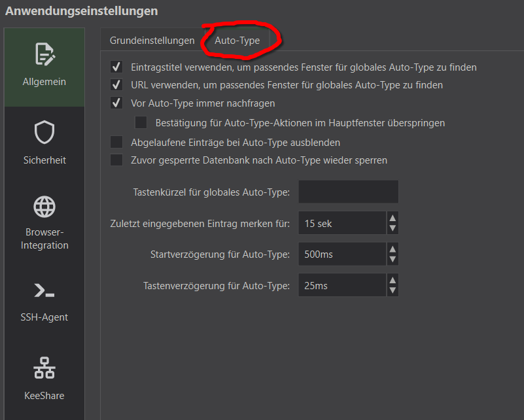Click the globe icon for Browser-Integration
This screenshot has height=420, width=524.
(44, 206)
